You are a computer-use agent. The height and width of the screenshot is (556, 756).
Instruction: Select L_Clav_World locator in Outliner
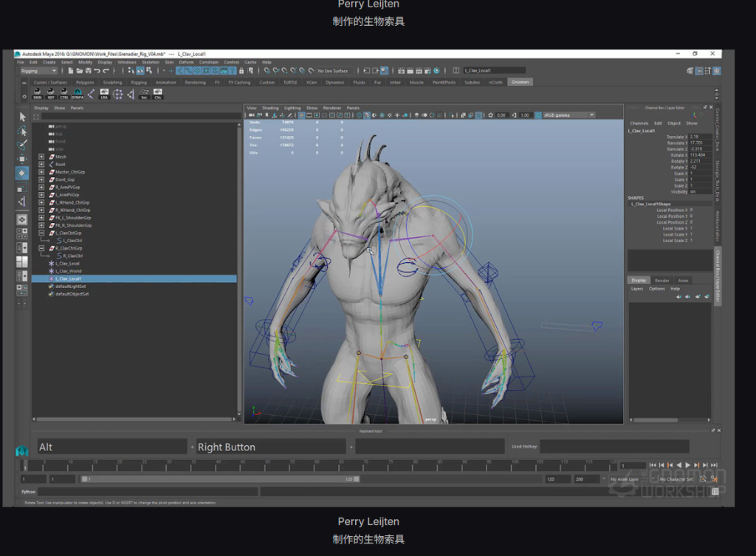(69, 271)
